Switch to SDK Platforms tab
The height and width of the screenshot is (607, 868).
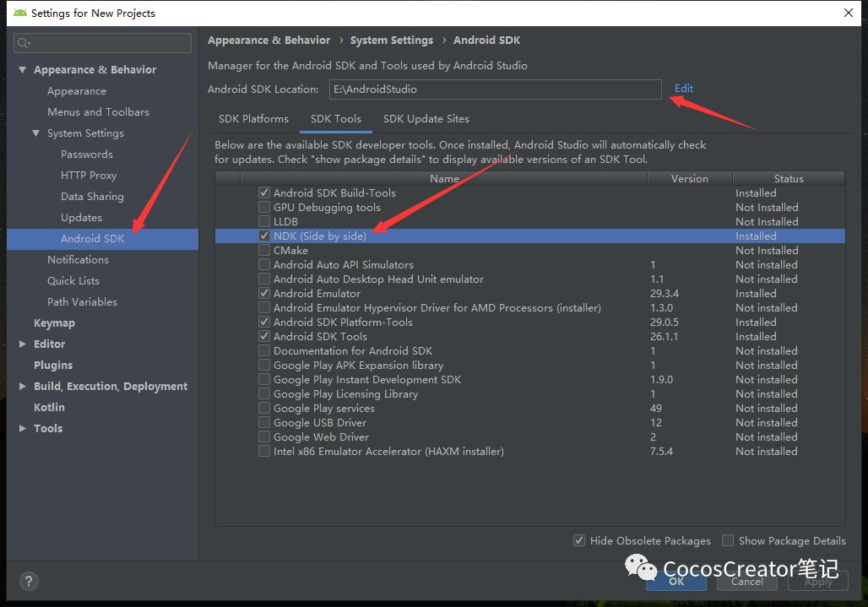(x=253, y=119)
